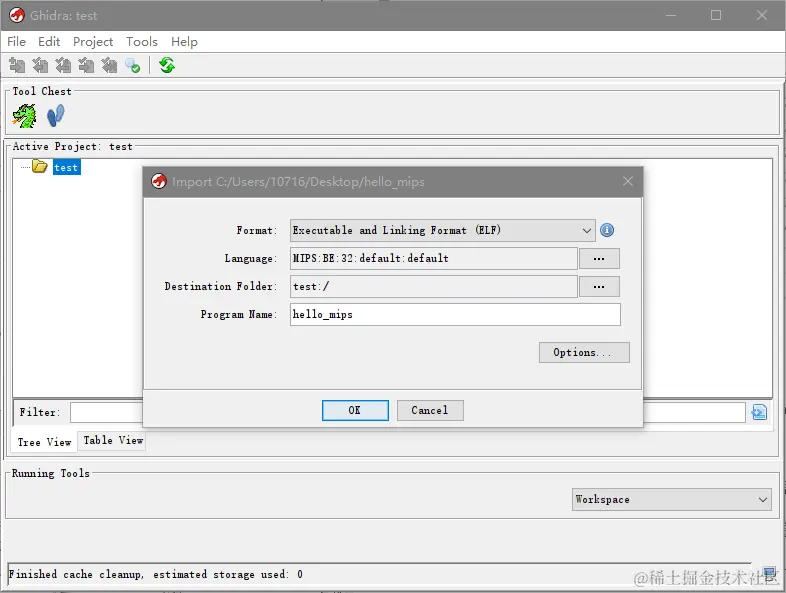Viewport: 786px width, 593px height.
Task: Click Cancel in Import dialog
Action: point(430,410)
